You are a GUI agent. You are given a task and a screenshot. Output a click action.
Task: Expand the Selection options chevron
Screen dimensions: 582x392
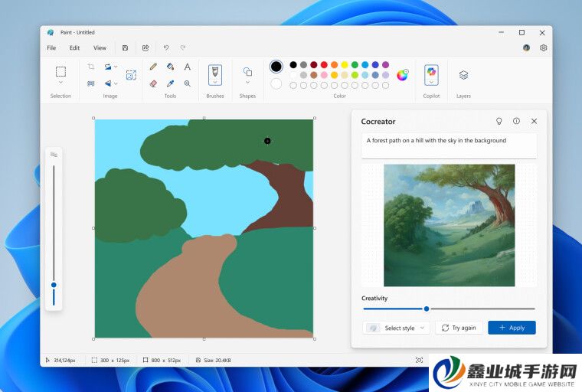[60, 83]
